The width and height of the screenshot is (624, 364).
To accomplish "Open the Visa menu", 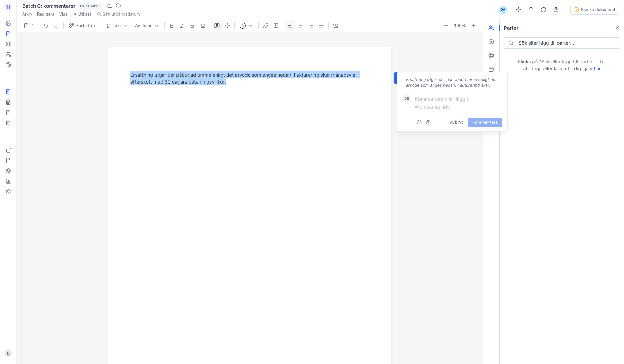I will pos(63,14).
